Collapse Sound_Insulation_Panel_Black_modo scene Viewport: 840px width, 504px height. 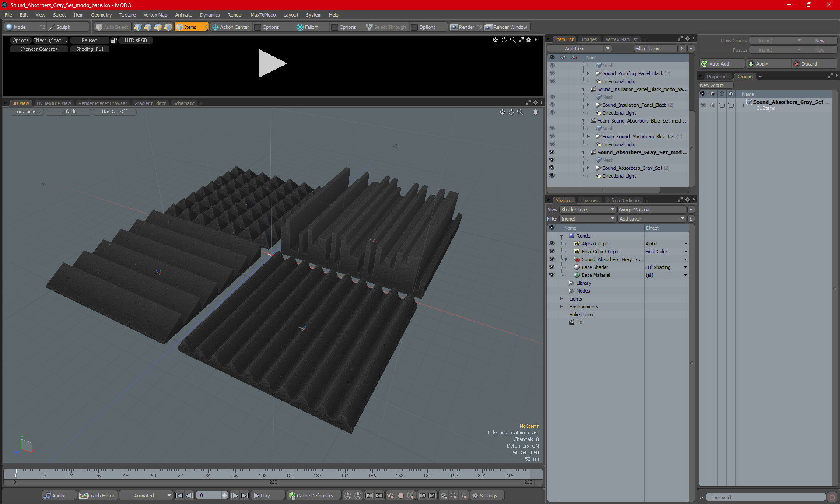tap(583, 89)
